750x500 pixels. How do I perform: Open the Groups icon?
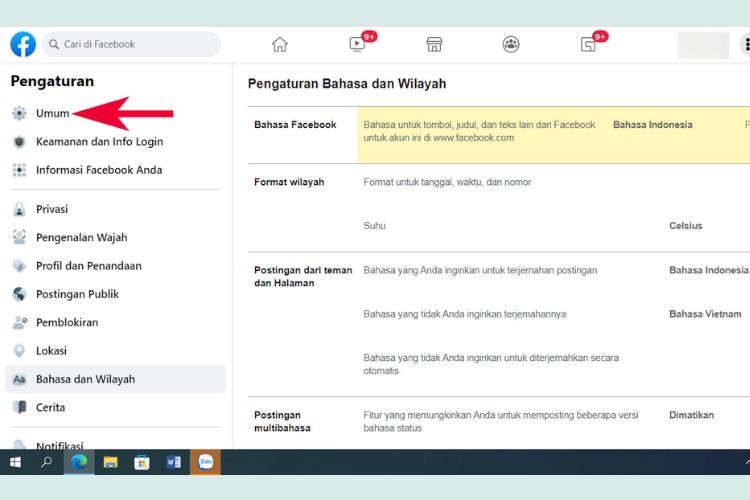511,44
